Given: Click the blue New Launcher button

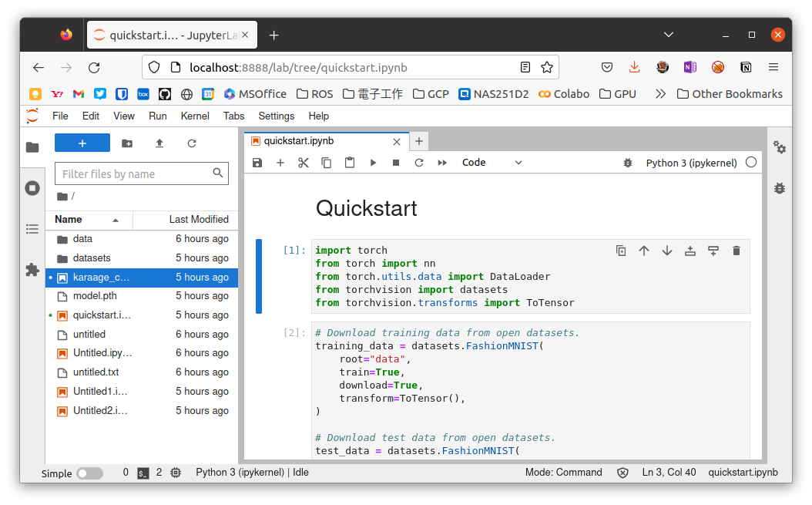Looking at the screenshot, I should tap(82, 143).
